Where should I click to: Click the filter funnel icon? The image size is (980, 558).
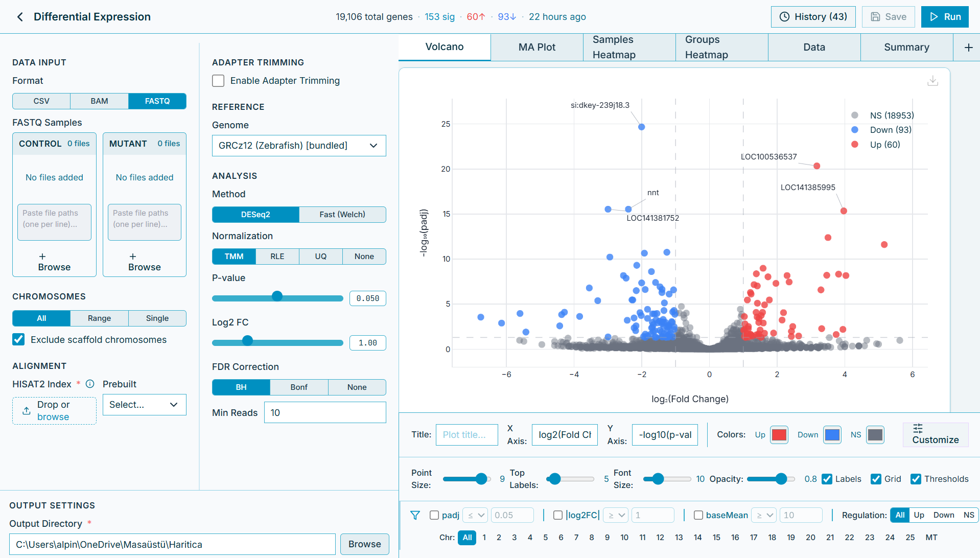[x=415, y=515]
